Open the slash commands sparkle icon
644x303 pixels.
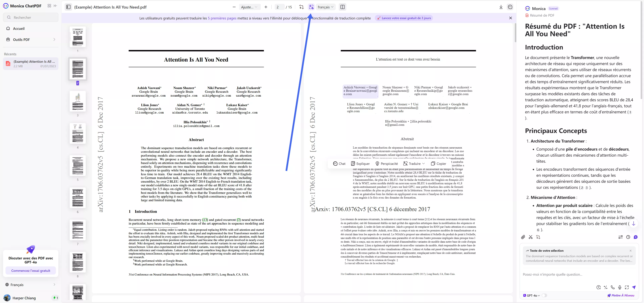(x=606, y=287)
